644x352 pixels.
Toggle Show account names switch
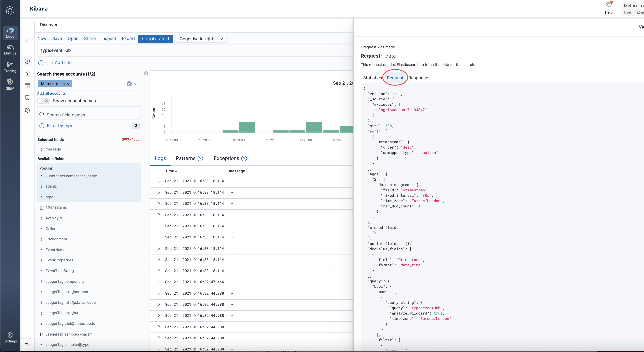[43, 101]
